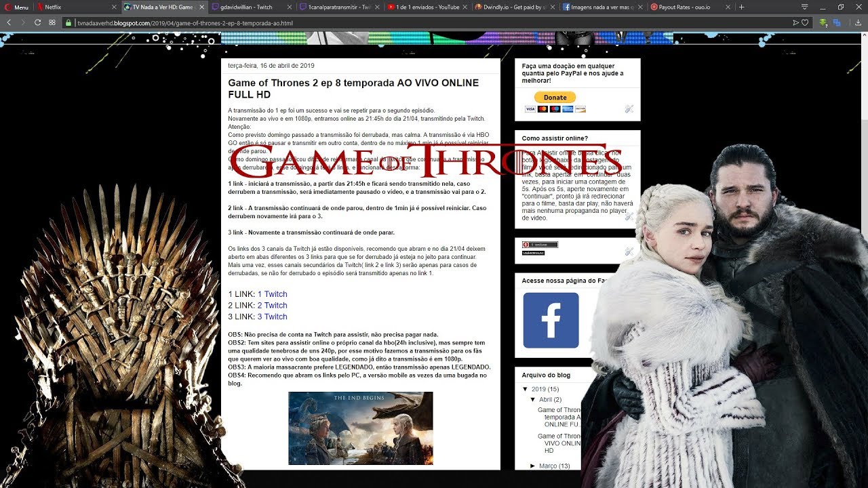Click the PayPal Donate button
Viewport: 868px width, 488px height.
pyautogui.click(x=555, y=98)
